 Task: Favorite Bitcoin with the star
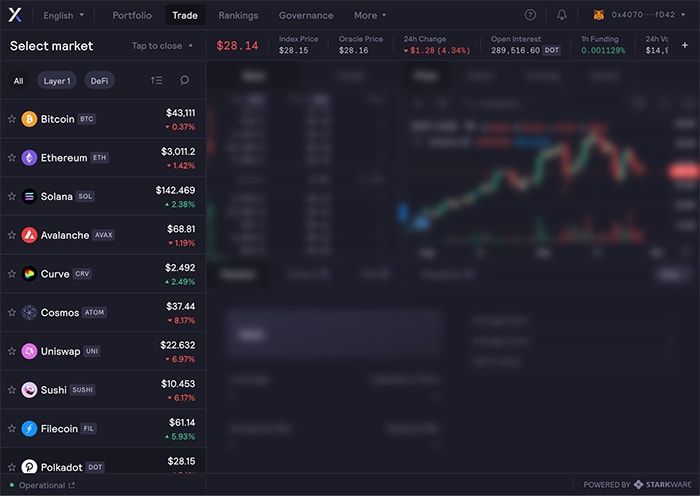[12, 119]
